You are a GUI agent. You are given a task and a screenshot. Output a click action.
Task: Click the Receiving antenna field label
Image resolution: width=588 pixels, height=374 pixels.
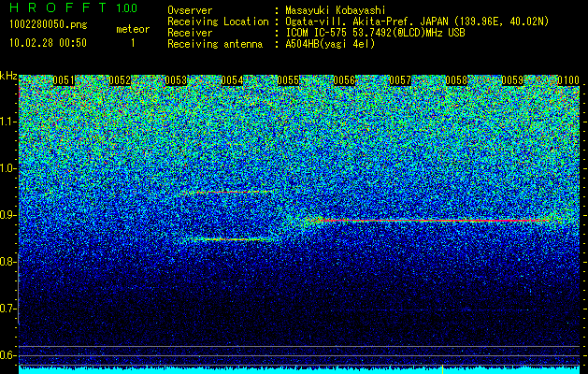pyautogui.click(x=215, y=44)
